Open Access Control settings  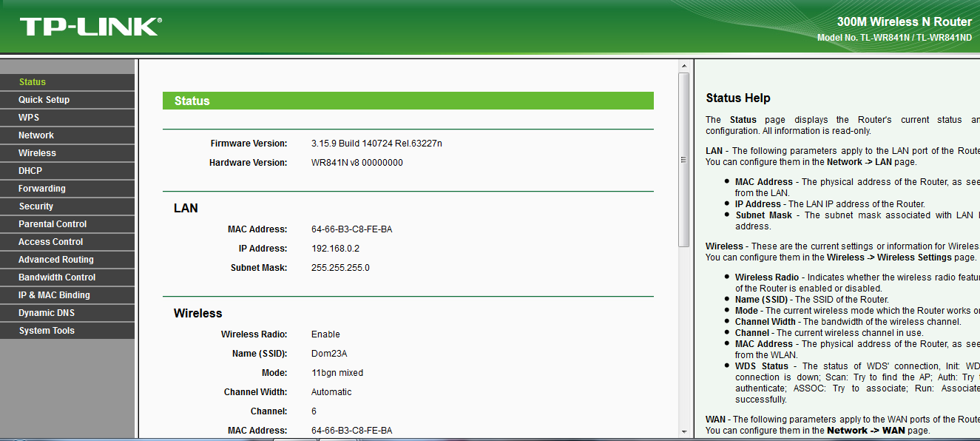pos(51,242)
